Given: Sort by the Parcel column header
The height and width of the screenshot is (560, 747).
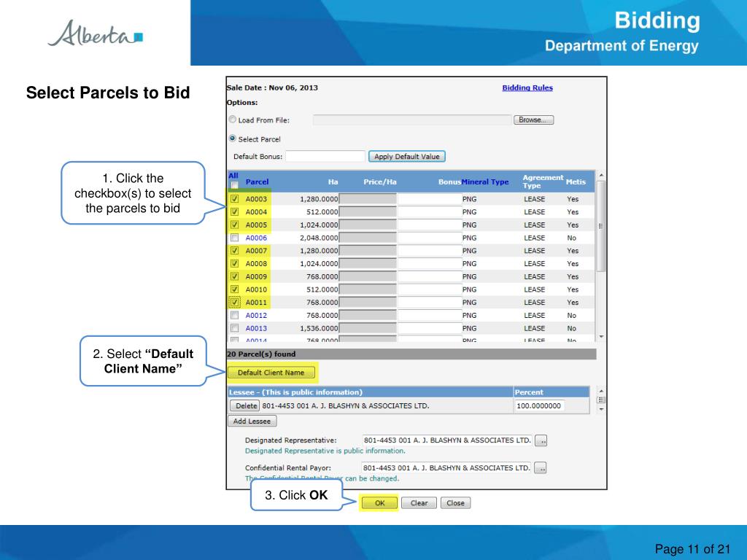Looking at the screenshot, I should click(x=258, y=182).
